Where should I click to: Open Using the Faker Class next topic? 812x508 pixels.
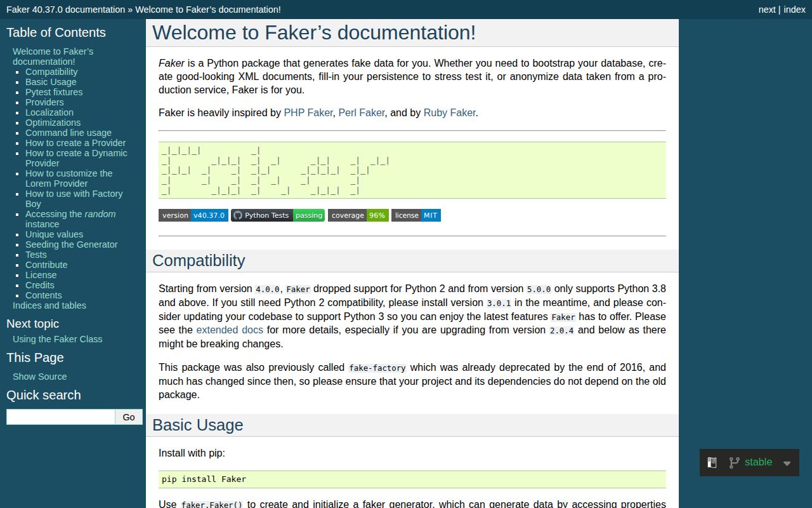pos(58,339)
